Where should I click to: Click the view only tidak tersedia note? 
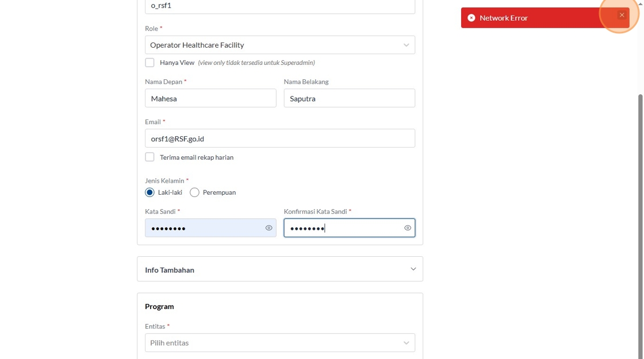coord(256,63)
